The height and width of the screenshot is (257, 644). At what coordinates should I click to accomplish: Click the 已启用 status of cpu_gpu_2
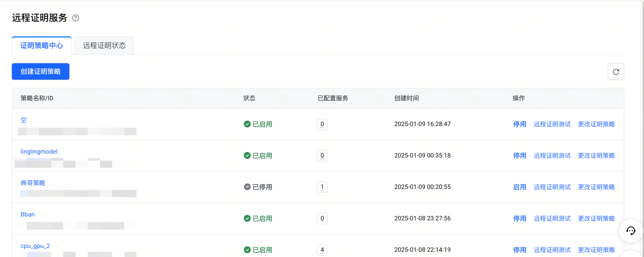[x=258, y=250]
